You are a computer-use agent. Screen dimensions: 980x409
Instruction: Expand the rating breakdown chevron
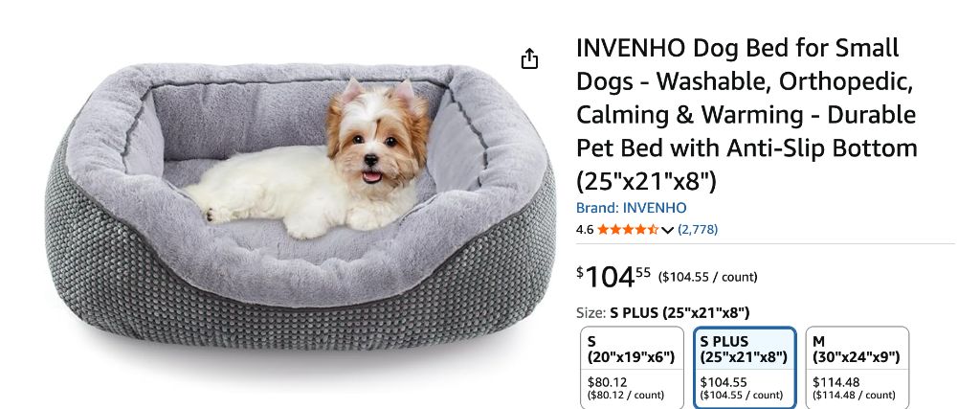667,230
